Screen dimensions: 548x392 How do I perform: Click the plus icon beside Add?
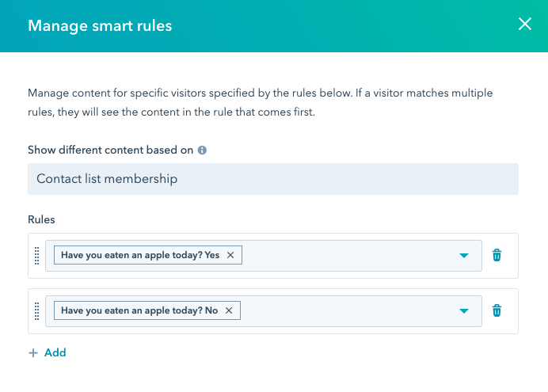click(x=32, y=353)
